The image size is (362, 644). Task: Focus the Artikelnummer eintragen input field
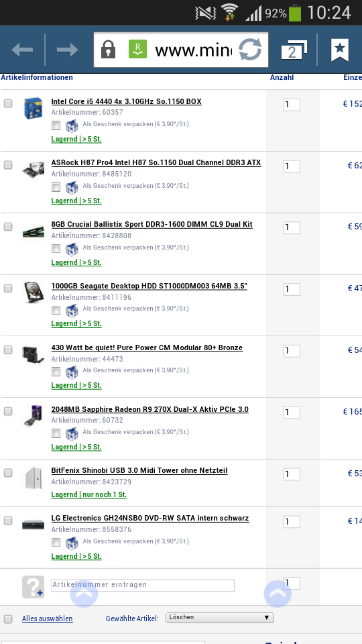pos(143,585)
